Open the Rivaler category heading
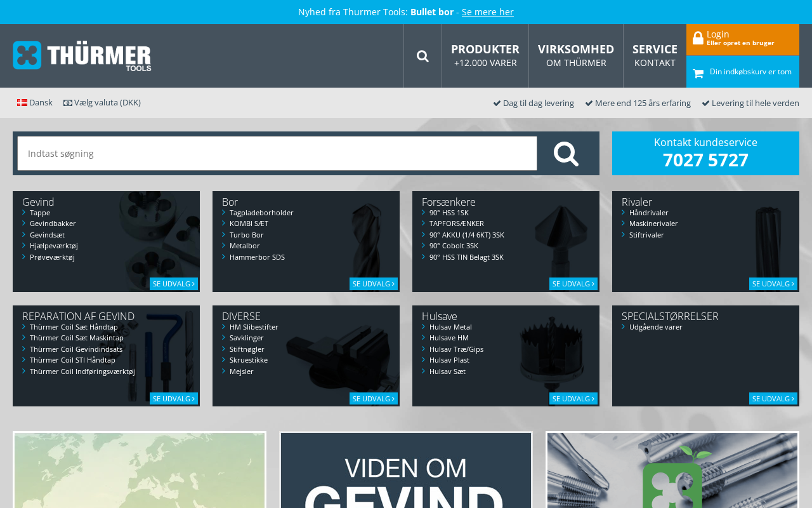The image size is (812, 508). 637,202
